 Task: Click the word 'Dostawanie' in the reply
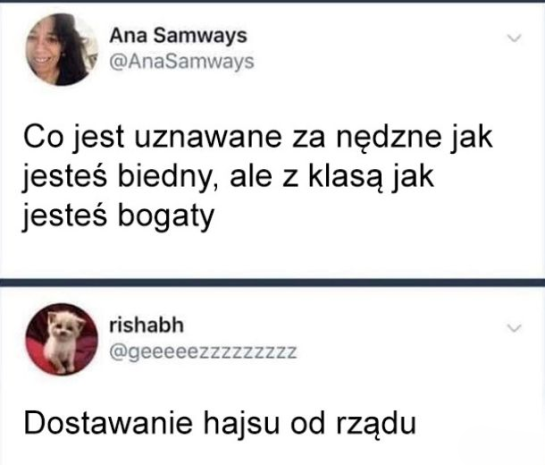(x=108, y=423)
